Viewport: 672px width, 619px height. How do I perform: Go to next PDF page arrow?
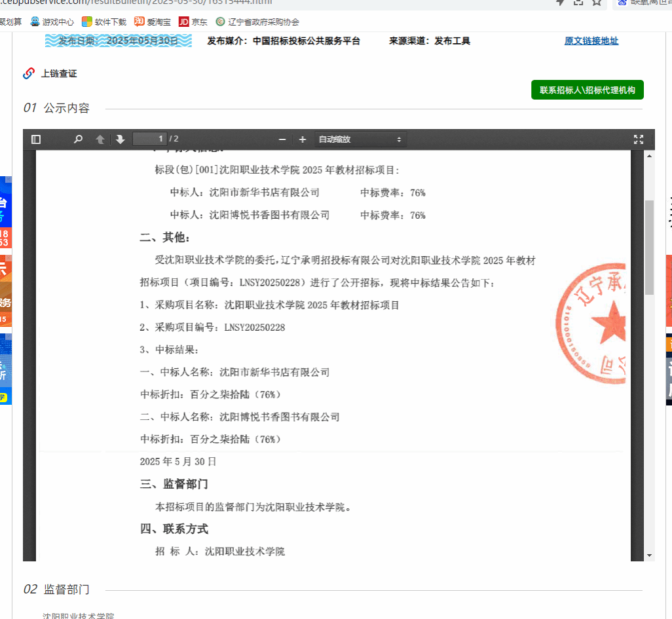click(120, 140)
